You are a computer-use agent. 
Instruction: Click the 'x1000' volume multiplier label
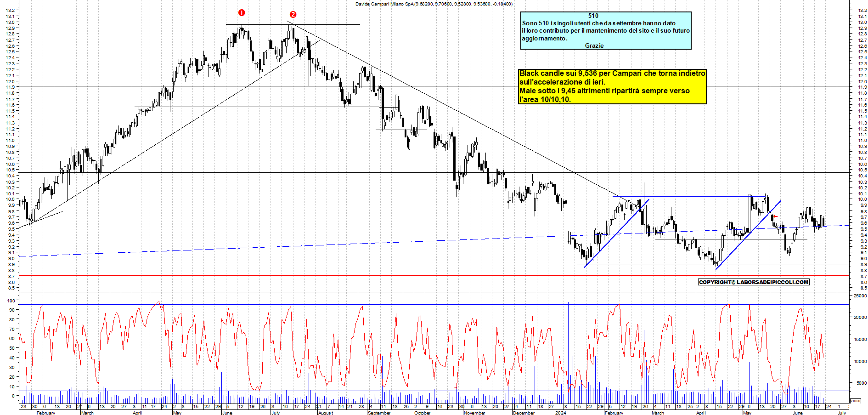(x=856, y=401)
